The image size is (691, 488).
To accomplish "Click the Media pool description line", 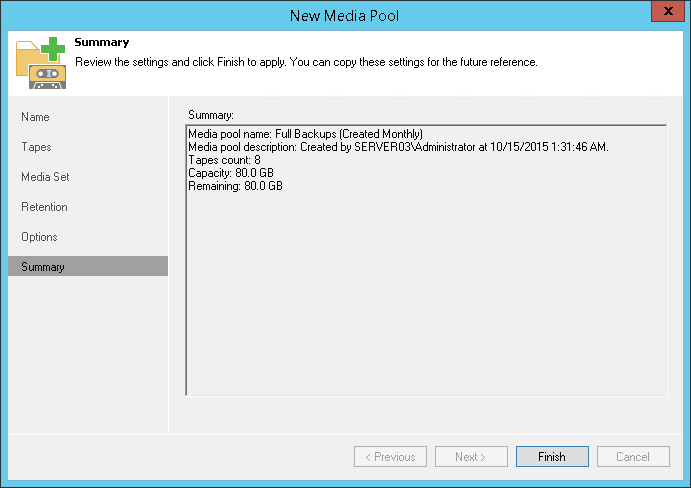I will tap(398, 148).
